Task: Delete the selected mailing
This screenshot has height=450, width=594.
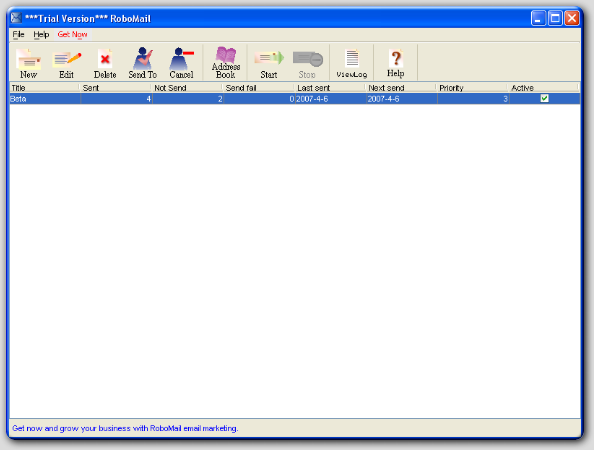Action: [x=105, y=63]
